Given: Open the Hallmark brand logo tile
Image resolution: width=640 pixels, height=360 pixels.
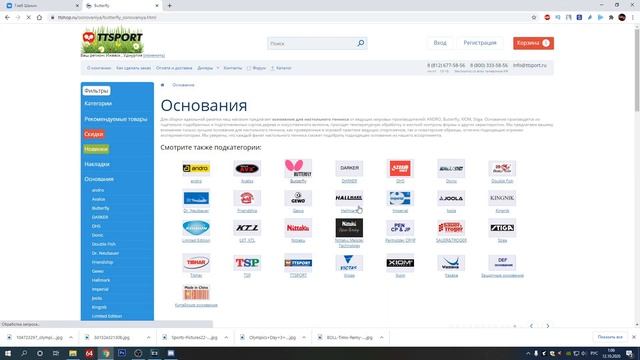Looking at the screenshot, I should 349,198.
